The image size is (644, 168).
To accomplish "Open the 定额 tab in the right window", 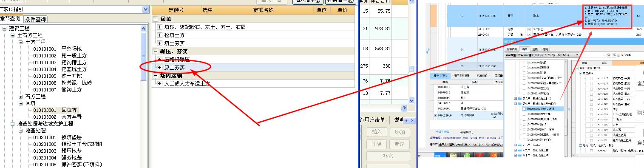I will click(535, 49).
